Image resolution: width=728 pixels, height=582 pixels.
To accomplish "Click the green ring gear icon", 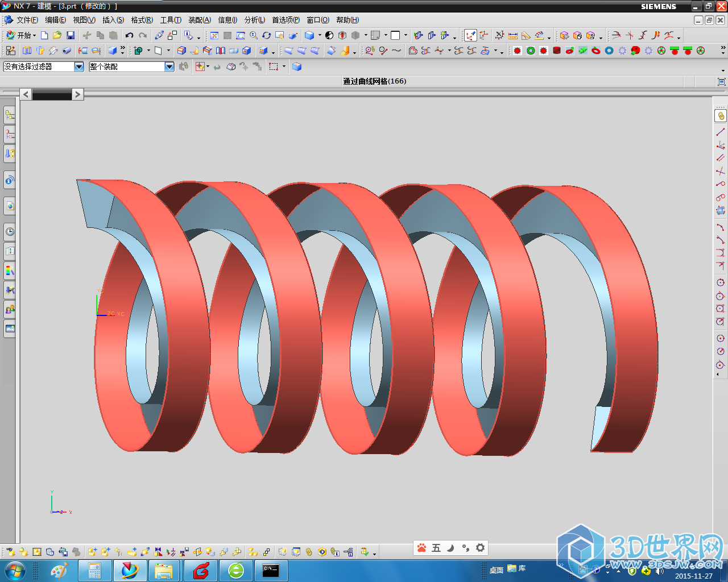I will tap(530, 51).
